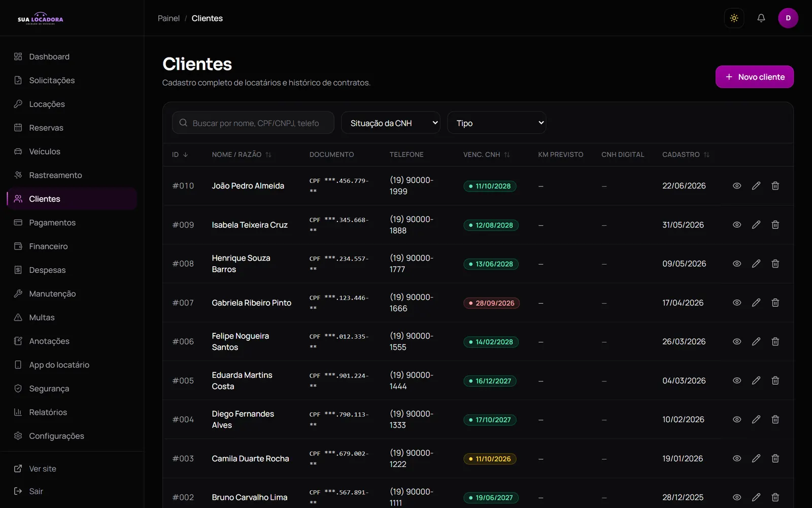Delete Felipe Nogueira Santos trash icon

(x=775, y=341)
